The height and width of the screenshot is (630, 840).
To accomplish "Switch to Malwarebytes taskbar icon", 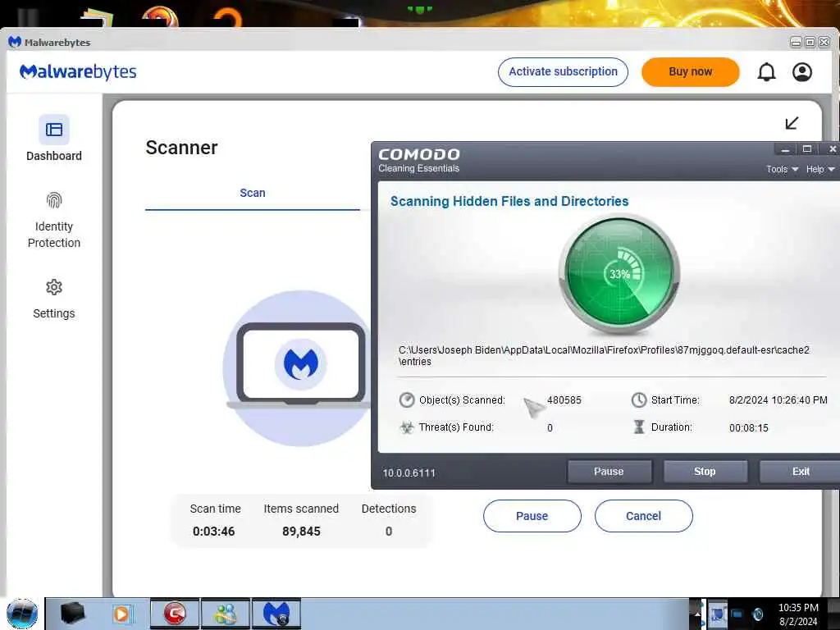I will click(276, 614).
